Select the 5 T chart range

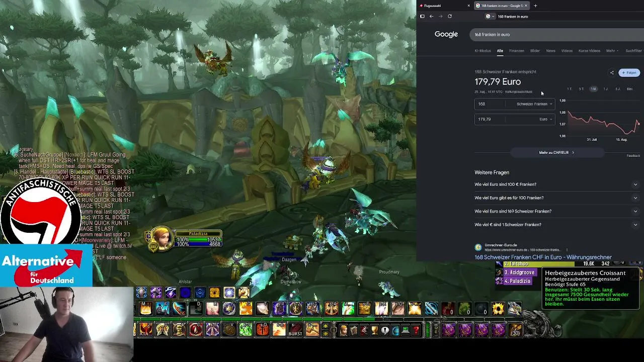(x=581, y=89)
